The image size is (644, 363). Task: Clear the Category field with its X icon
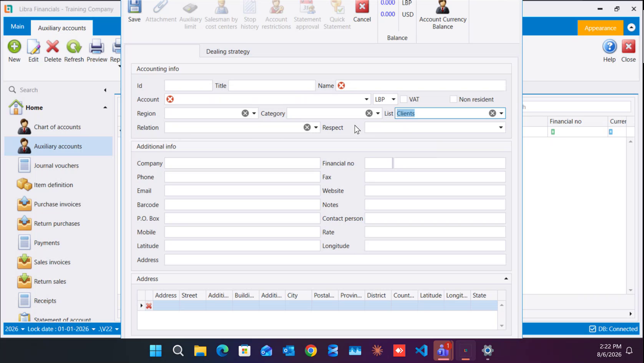(x=369, y=113)
